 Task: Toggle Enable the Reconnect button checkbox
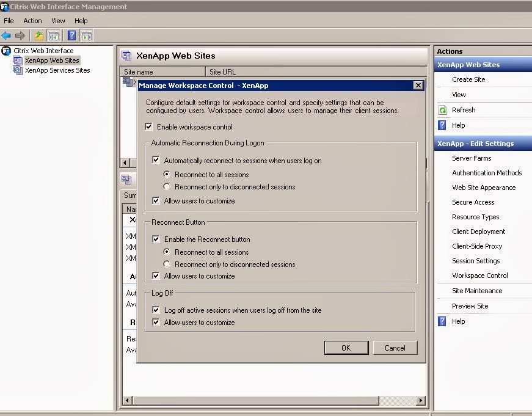click(156, 239)
